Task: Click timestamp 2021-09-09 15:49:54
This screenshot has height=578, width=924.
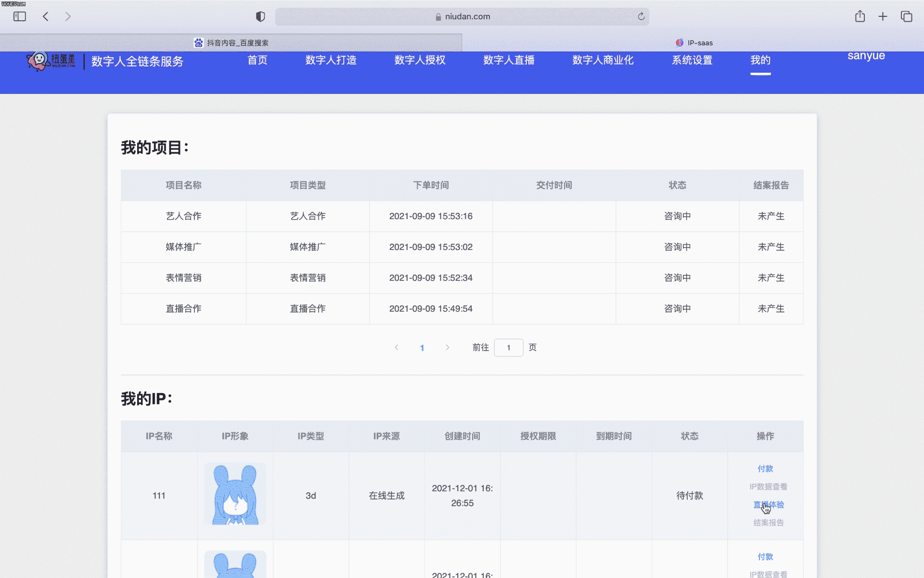Action: 431,309
